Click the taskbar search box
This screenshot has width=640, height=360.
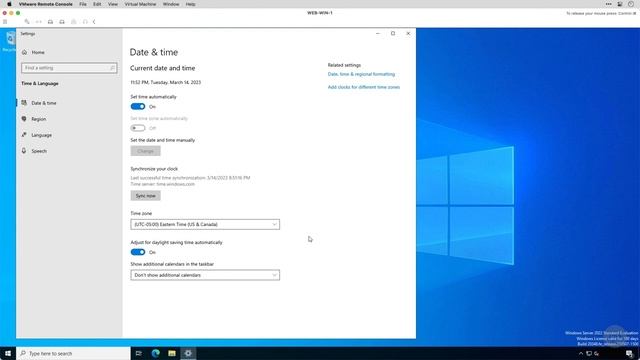[73, 353]
